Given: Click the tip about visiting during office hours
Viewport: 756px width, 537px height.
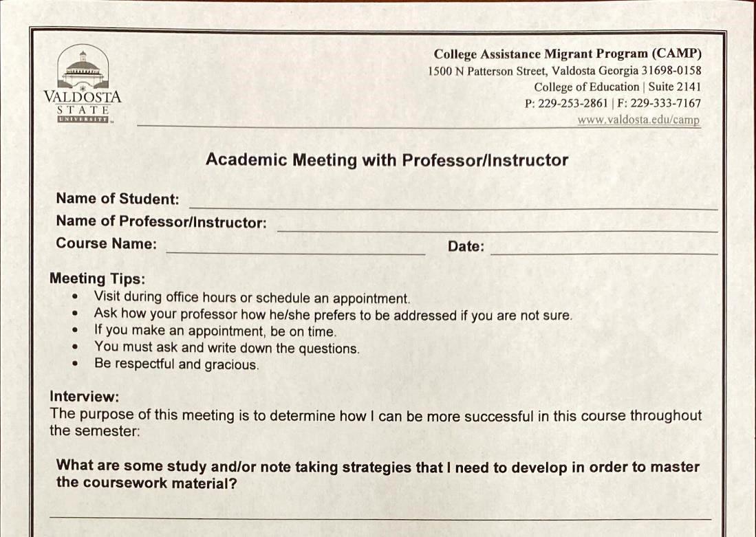Looking at the screenshot, I should pyautogui.click(x=252, y=298).
